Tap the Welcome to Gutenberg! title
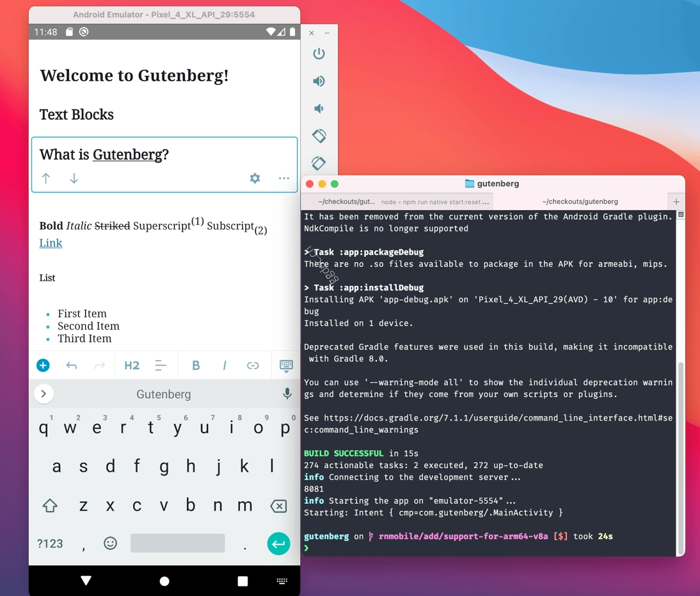 (x=134, y=76)
